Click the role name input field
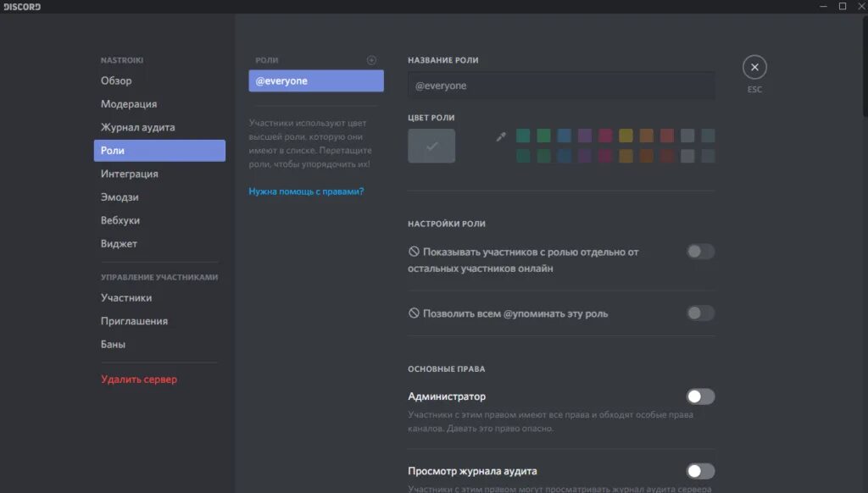This screenshot has height=493, width=868. coord(561,86)
